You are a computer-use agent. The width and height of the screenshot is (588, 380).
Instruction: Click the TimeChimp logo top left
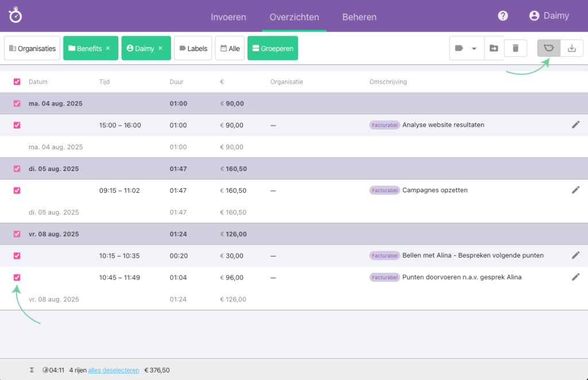(15, 15)
